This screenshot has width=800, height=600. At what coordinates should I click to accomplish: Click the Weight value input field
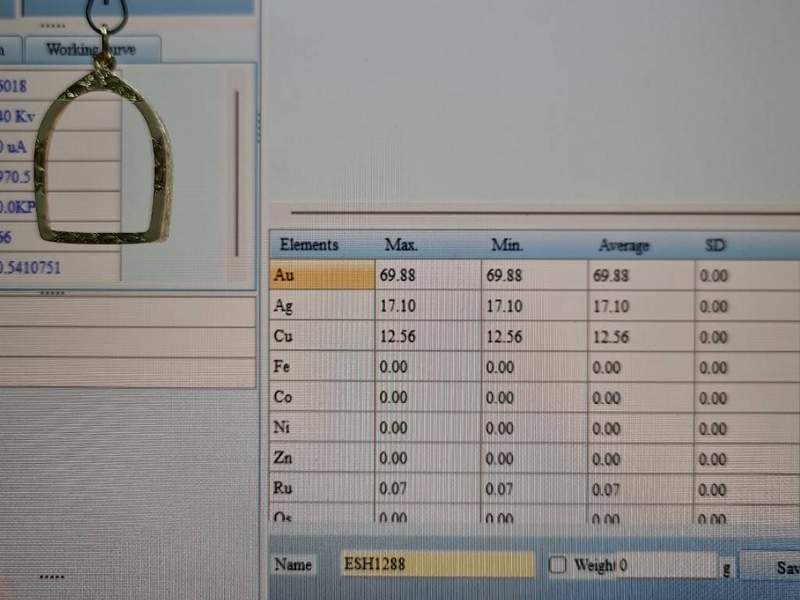(665, 566)
